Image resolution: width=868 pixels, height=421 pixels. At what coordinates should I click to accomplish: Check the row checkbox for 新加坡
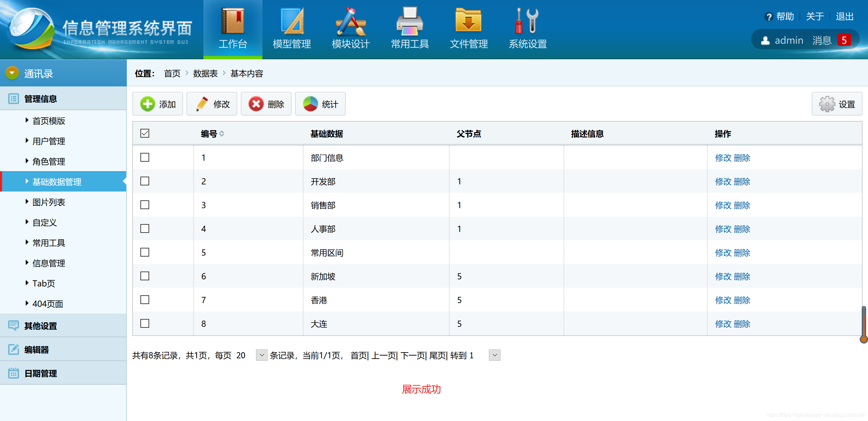145,276
